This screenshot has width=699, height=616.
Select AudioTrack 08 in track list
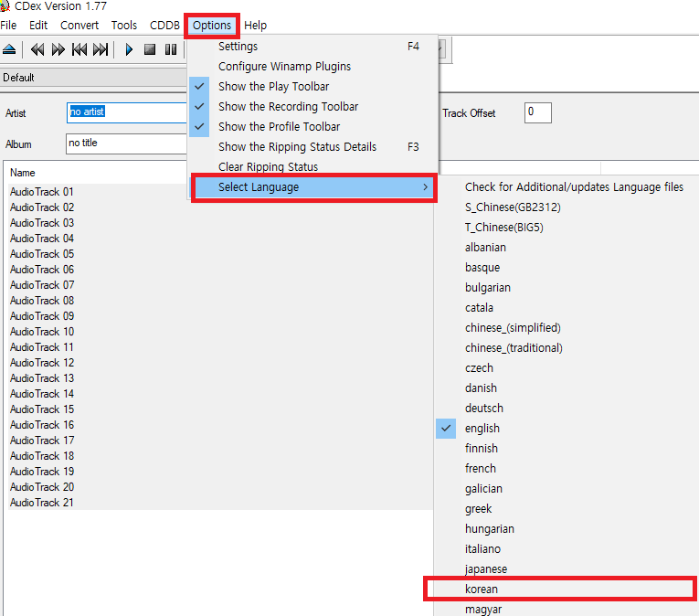click(x=42, y=301)
